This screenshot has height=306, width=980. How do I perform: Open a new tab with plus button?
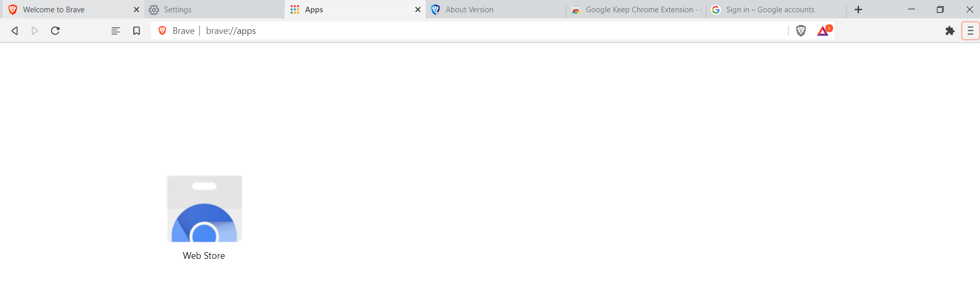(858, 10)
